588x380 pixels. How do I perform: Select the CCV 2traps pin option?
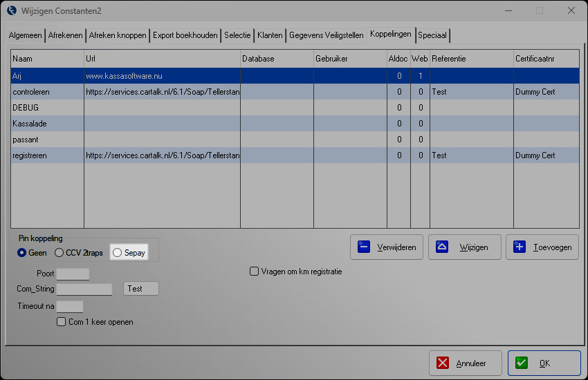coord(59,253)
